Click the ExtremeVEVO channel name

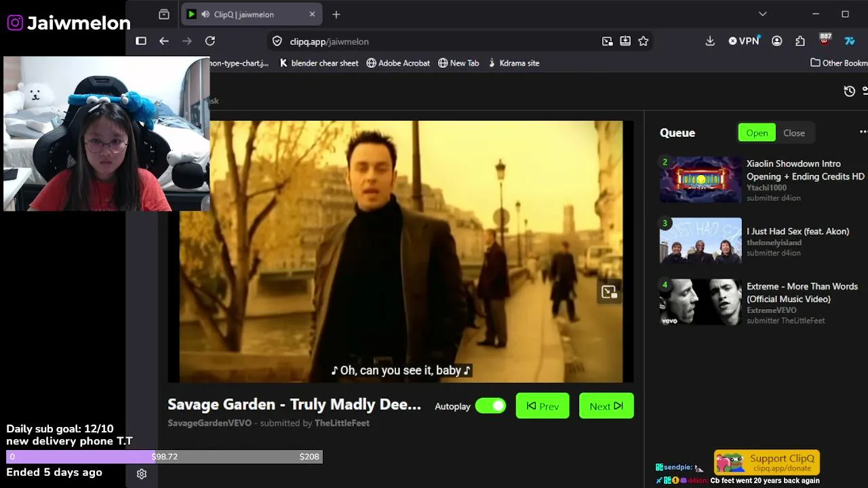(x=772, y=310)
